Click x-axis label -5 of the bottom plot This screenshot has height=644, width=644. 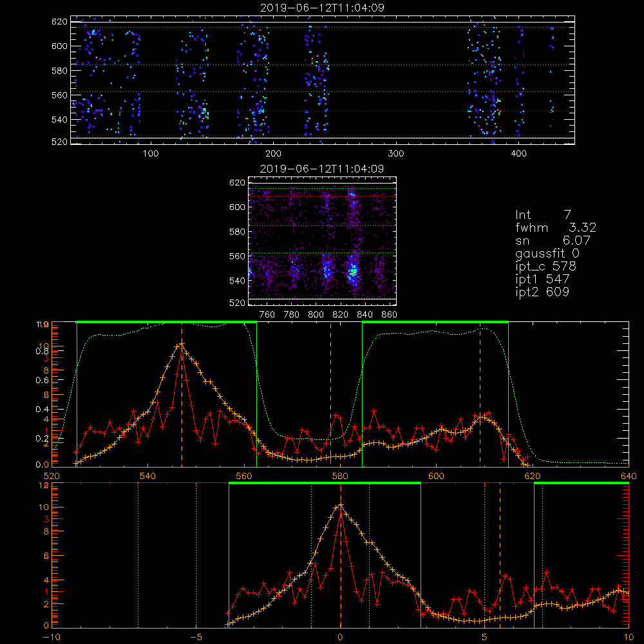point(196,638)
